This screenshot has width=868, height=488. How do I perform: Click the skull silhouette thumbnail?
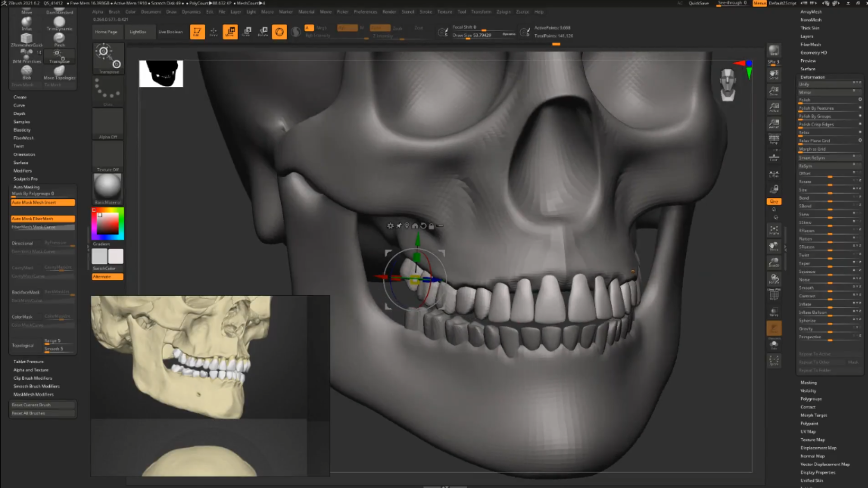tap(161, 74)
